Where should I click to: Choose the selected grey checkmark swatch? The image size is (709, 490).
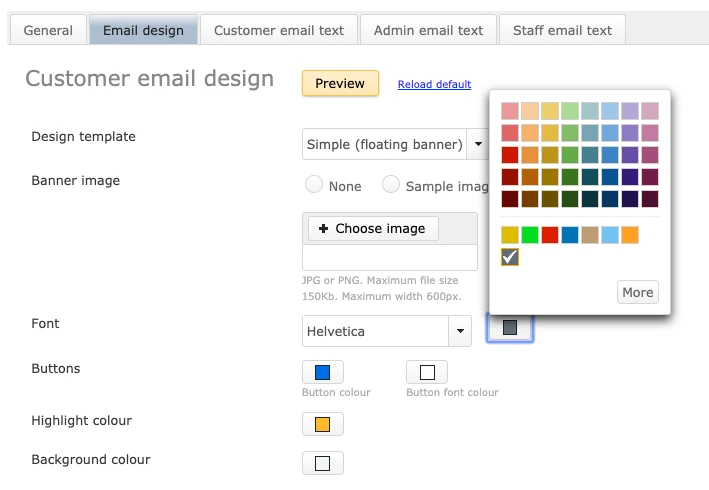click(x=510, y=258)
